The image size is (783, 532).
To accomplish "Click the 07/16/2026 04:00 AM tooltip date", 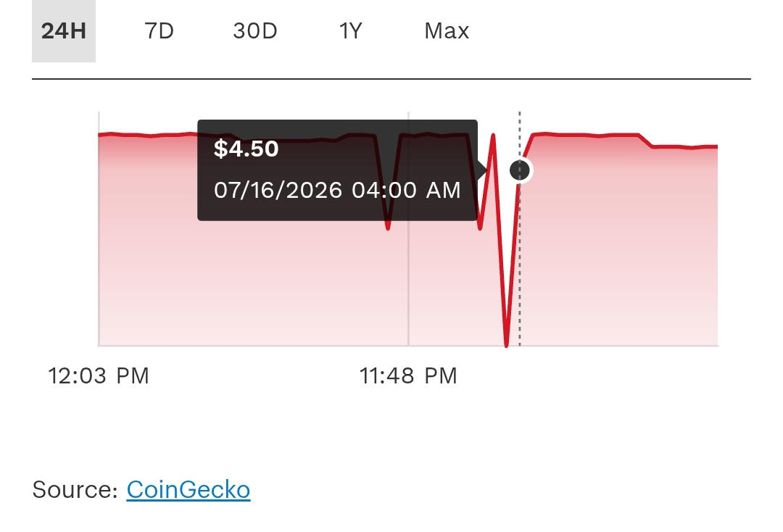I will coord(337,190).
